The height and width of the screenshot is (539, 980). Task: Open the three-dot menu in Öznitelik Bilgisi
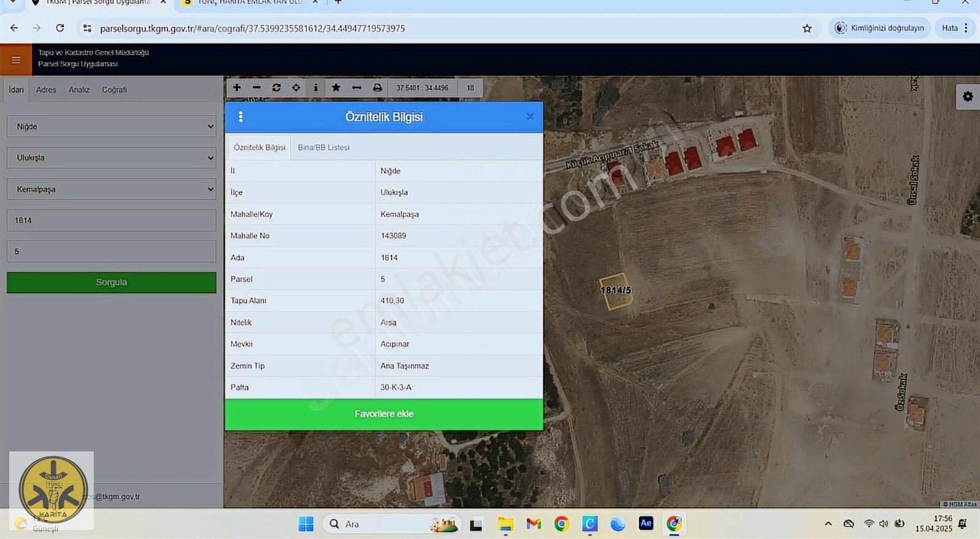[x=240, y=116]
